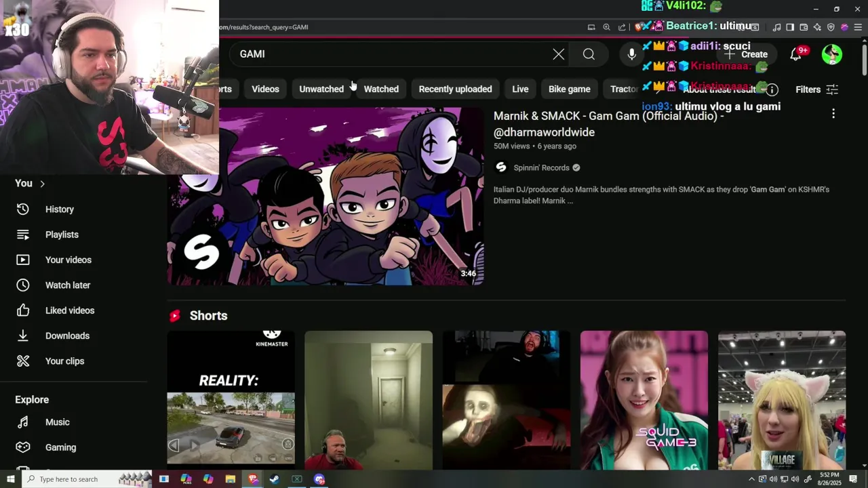This screenshot has width=868, height=488.
Task: Select the Videos filter chip
Action: (x=265, y=89)
